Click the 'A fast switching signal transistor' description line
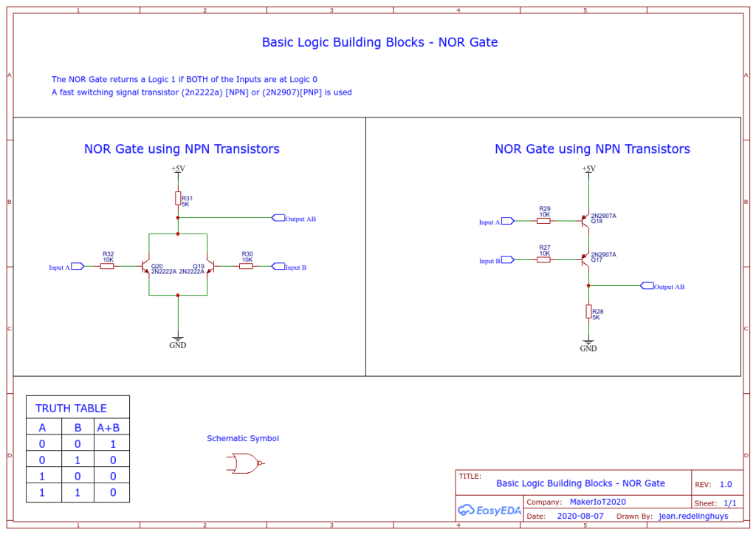The height and width of the screenshot is (535, 756). pos(202,92)
